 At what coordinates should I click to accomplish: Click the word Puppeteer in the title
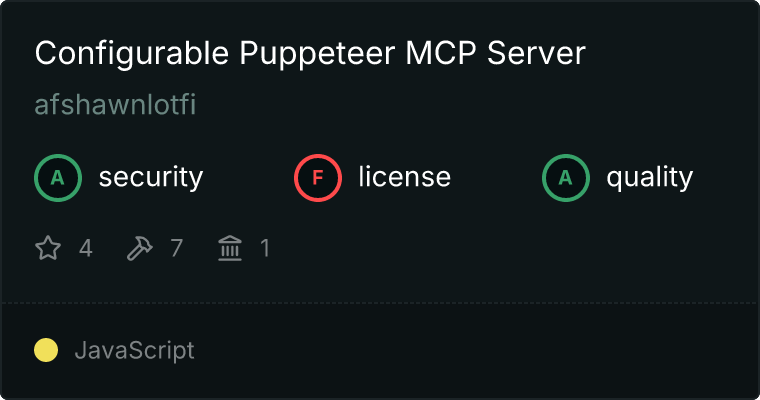tap(317, 54)
